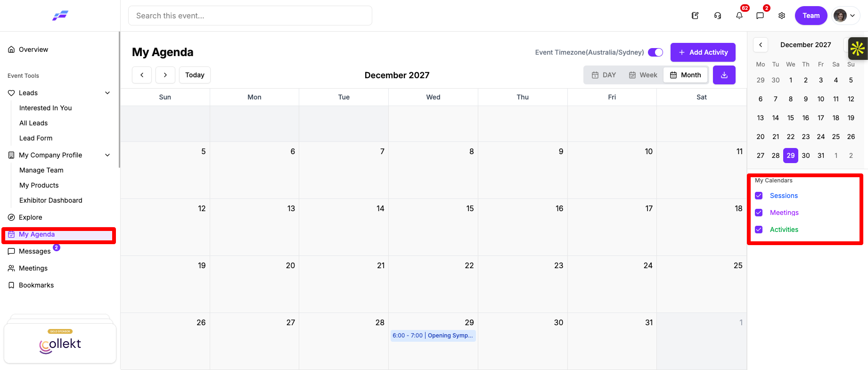868x370 pixels.
Task: Download agenda using the purple download icon
Action: coord(724,75)
